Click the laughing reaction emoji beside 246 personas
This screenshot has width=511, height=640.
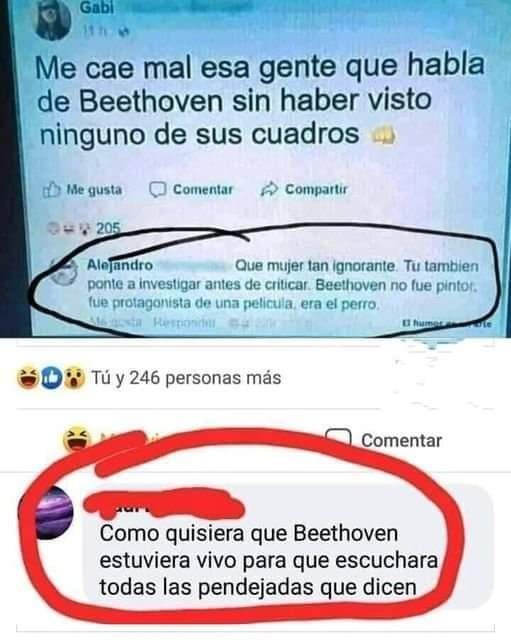click(28, 378)
